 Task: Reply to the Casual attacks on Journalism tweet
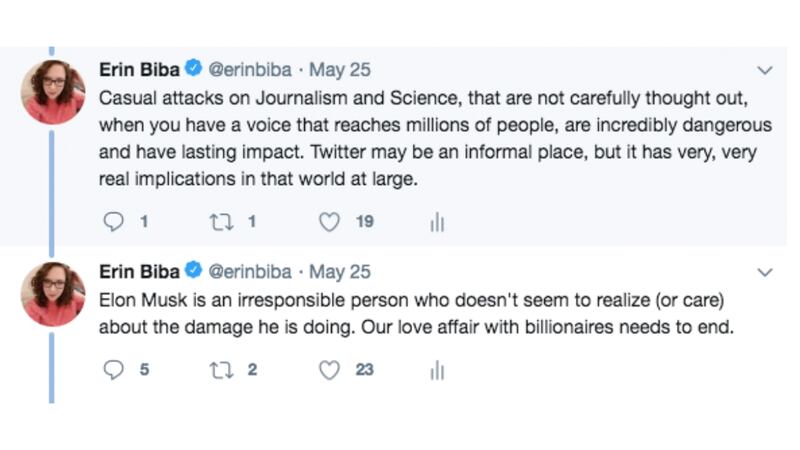[115, 222]
